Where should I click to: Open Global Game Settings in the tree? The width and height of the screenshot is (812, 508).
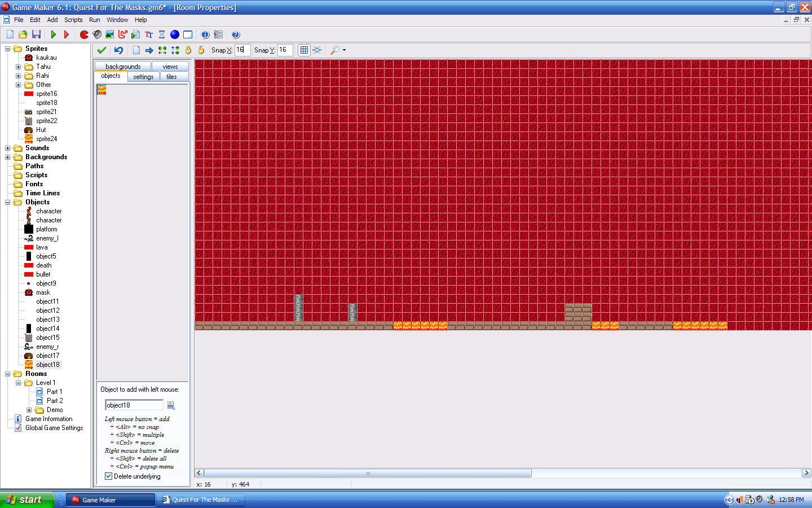pyautogui.click(x=54, y=428)
